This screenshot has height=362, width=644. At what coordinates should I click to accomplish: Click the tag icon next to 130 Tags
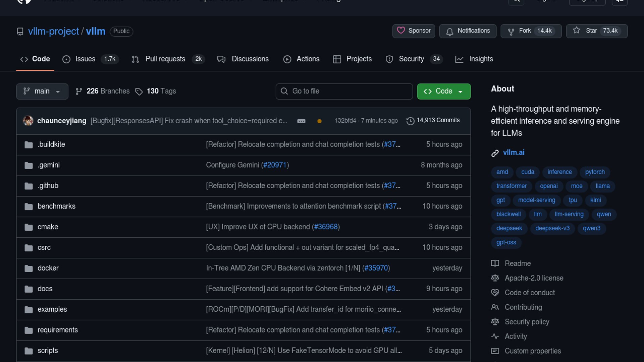[139, 92]
